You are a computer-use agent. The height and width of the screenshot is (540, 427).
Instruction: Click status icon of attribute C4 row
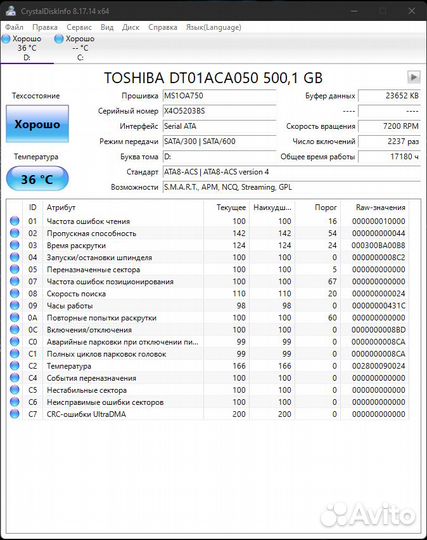tap(14, 377)
